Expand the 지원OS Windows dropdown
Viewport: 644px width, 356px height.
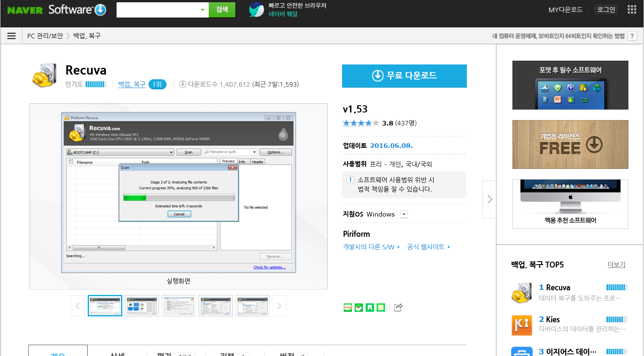(404, 214)
